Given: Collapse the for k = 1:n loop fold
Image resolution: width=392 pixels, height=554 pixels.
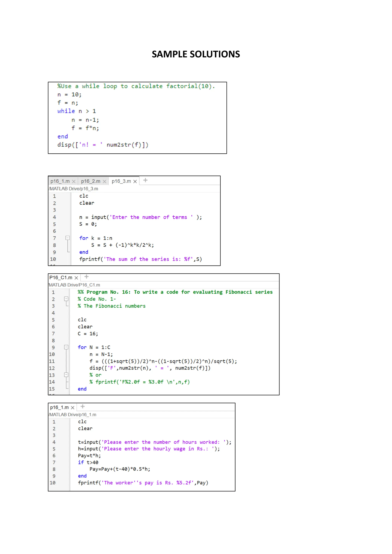Looking at the screenshot, I should pos(68,238).
